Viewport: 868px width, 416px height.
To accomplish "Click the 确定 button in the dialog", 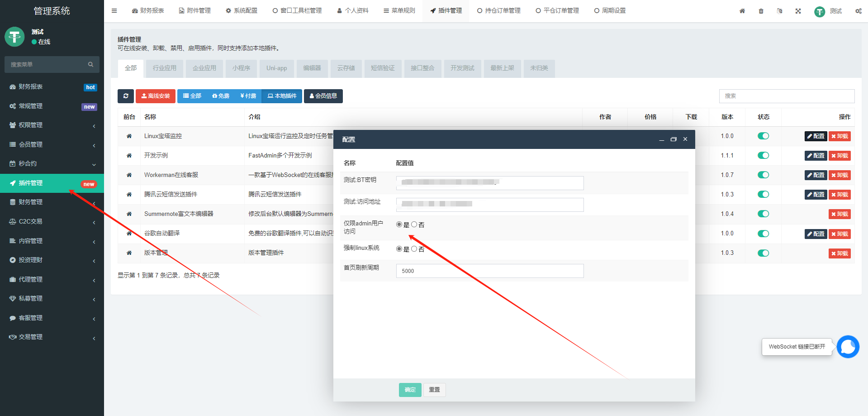I will (x=410, y=390).
